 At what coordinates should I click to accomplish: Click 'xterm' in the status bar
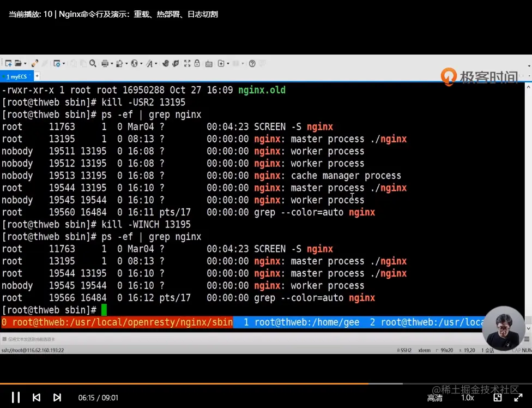(425, 350)
